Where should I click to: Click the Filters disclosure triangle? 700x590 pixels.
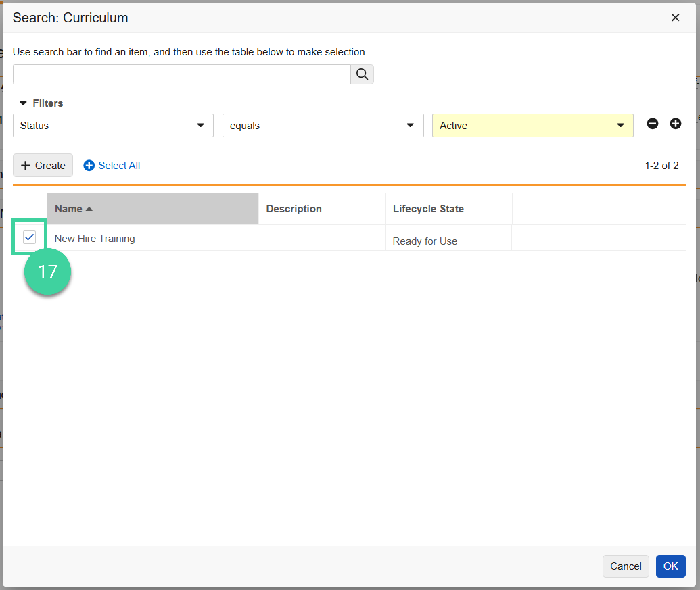[x=22, y=103]
